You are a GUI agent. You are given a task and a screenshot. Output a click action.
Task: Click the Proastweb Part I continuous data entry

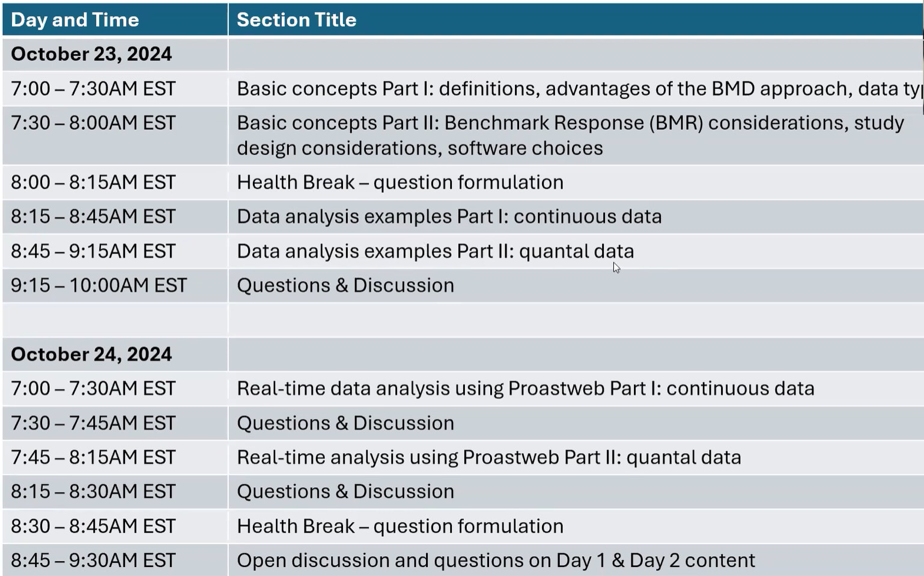[x=525, y=389]
